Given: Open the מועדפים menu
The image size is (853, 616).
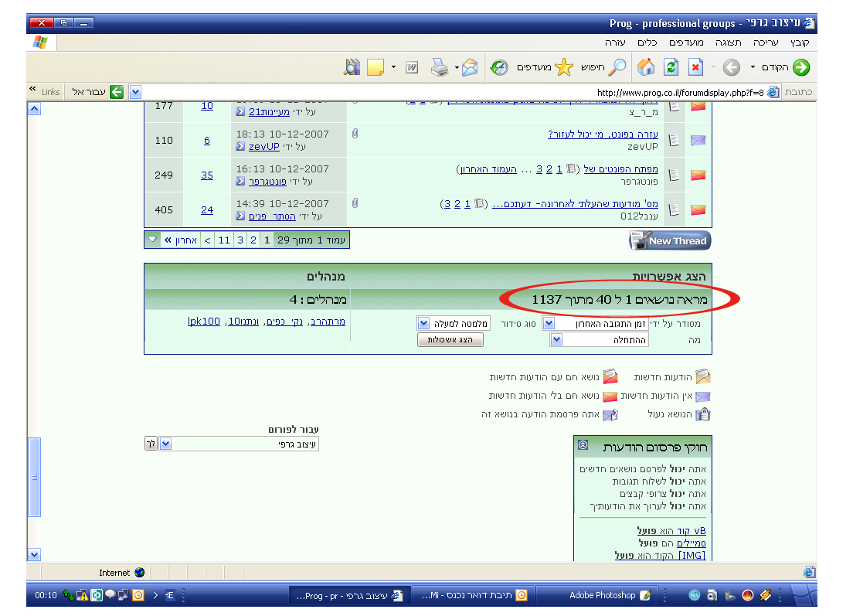Looking at the screenshot, I should 686,43.
